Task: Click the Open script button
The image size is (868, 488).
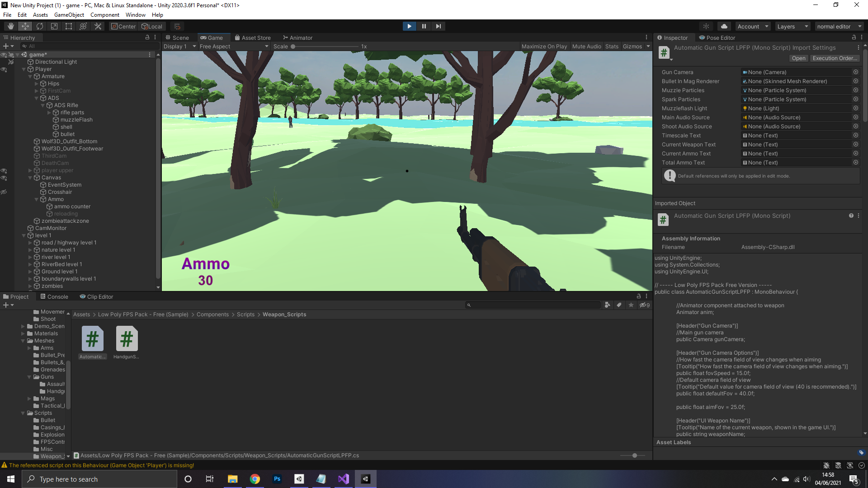Action: point(798,58)
